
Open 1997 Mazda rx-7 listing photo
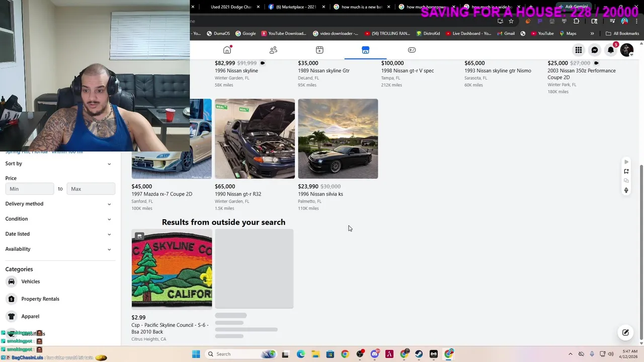[x=172, y=139]
